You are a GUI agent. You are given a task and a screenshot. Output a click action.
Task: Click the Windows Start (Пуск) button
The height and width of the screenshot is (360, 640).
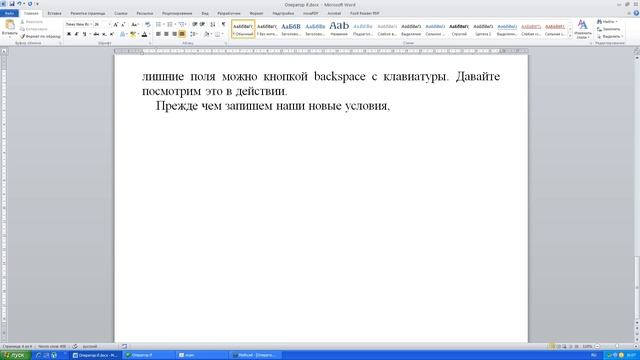15,355
